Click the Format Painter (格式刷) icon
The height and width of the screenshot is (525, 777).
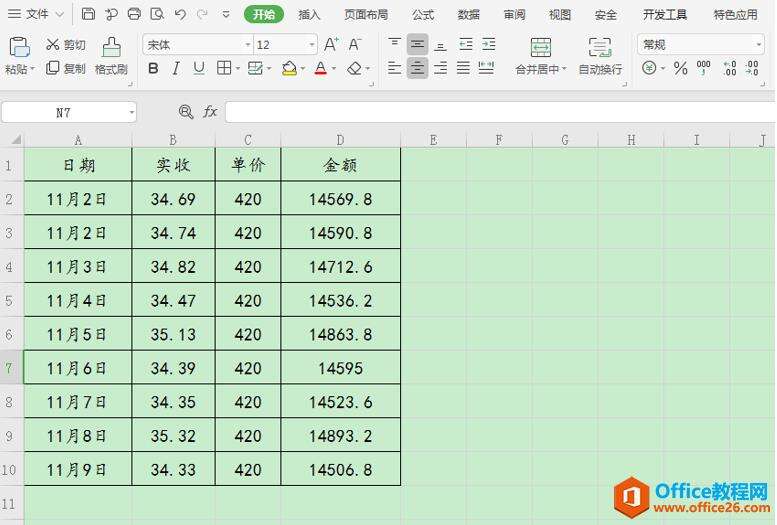(111, 48)
